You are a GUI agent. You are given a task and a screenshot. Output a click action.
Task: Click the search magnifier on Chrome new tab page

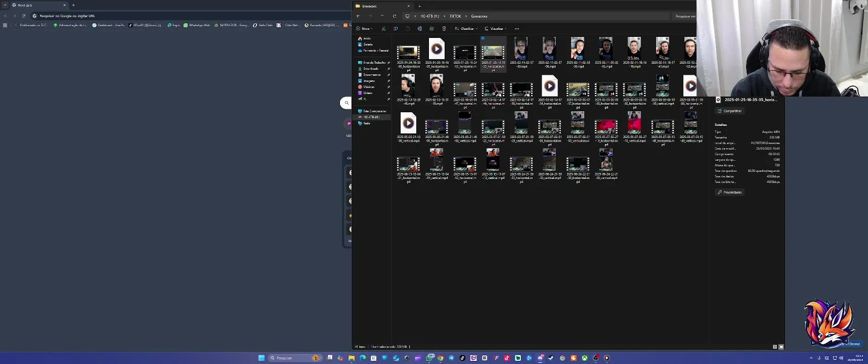coord(346,103)
